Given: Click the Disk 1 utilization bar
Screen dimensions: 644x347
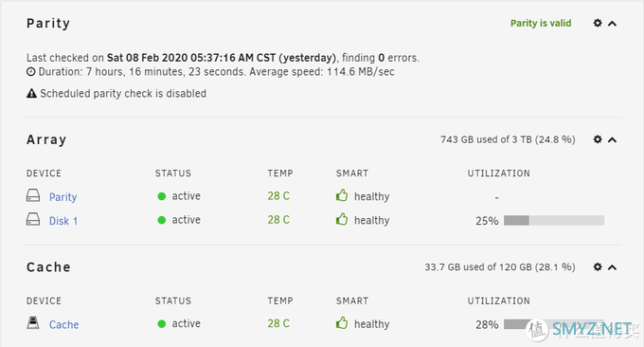Looking at the screenshot, I should [554, 220].
